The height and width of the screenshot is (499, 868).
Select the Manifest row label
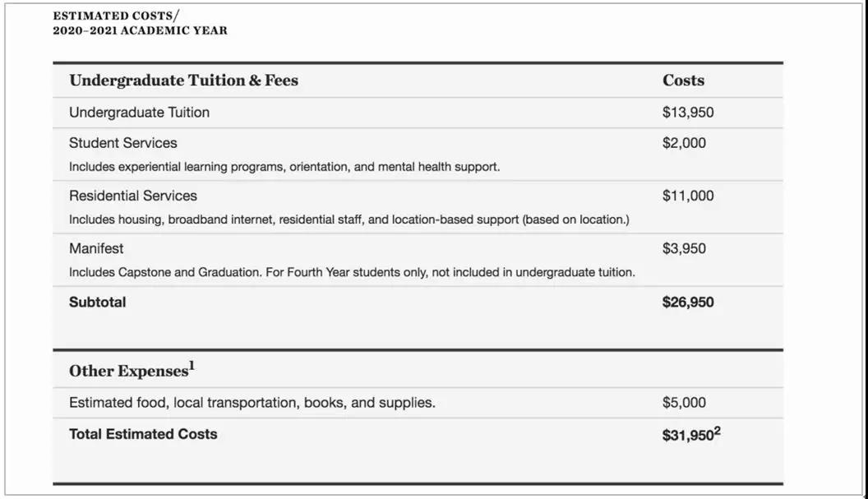click(x=96, y=248)
